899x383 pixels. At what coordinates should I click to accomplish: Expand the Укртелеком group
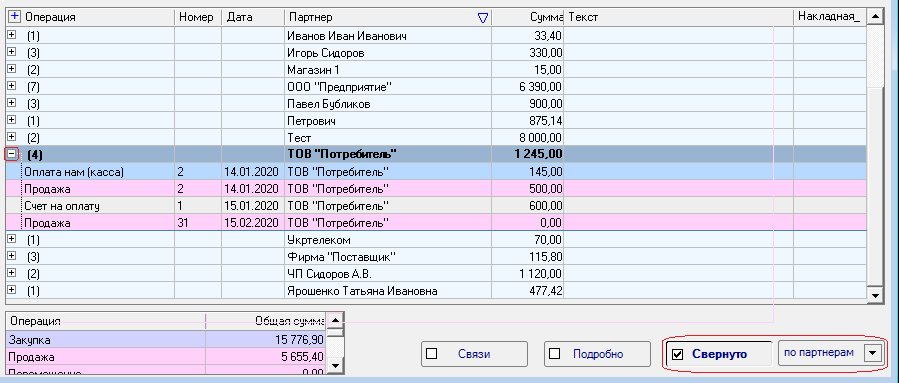pyautogui.click(x=11, y=240)
